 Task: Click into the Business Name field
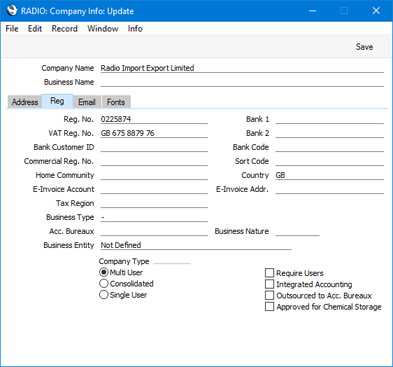click(x=242, y=82)
